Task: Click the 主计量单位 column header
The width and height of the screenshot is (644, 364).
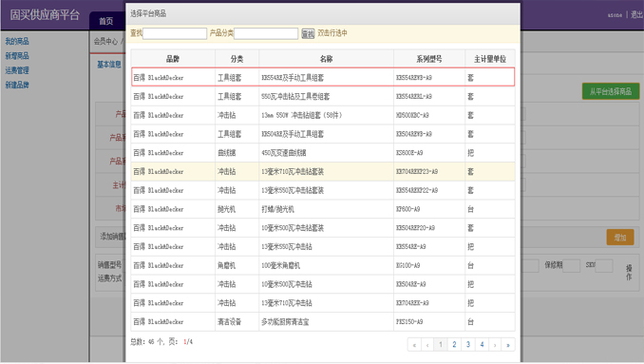Action: coord(490,59)
